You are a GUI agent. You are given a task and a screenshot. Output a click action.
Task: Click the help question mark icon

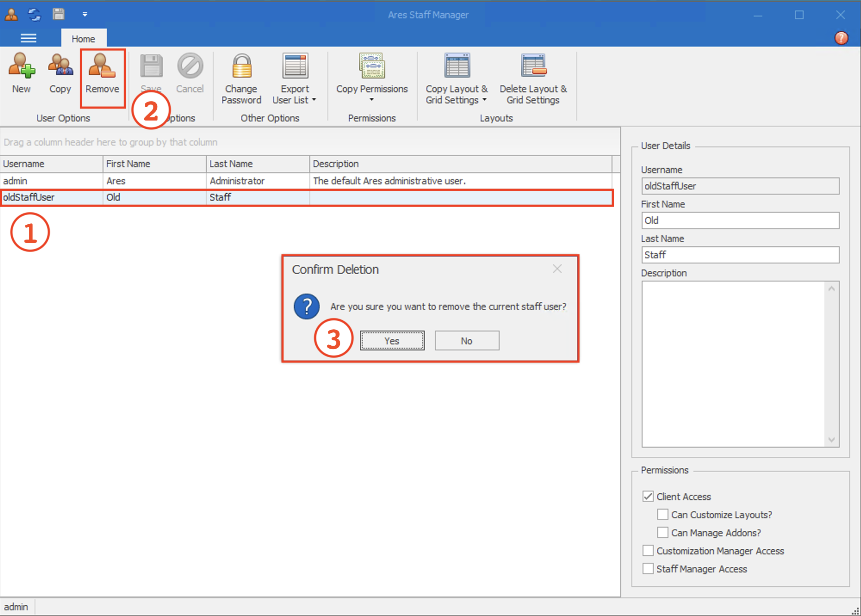[x=841, y=38]
